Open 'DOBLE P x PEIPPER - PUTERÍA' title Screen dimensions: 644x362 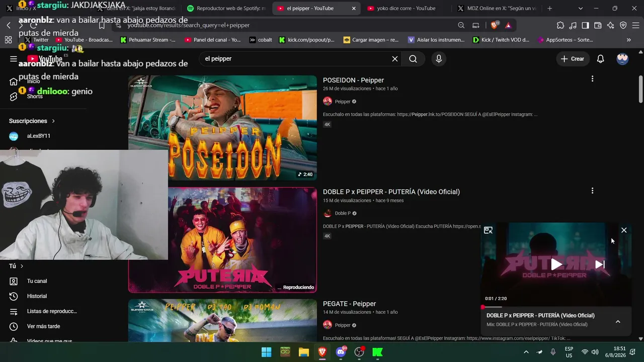pos(391,192)
